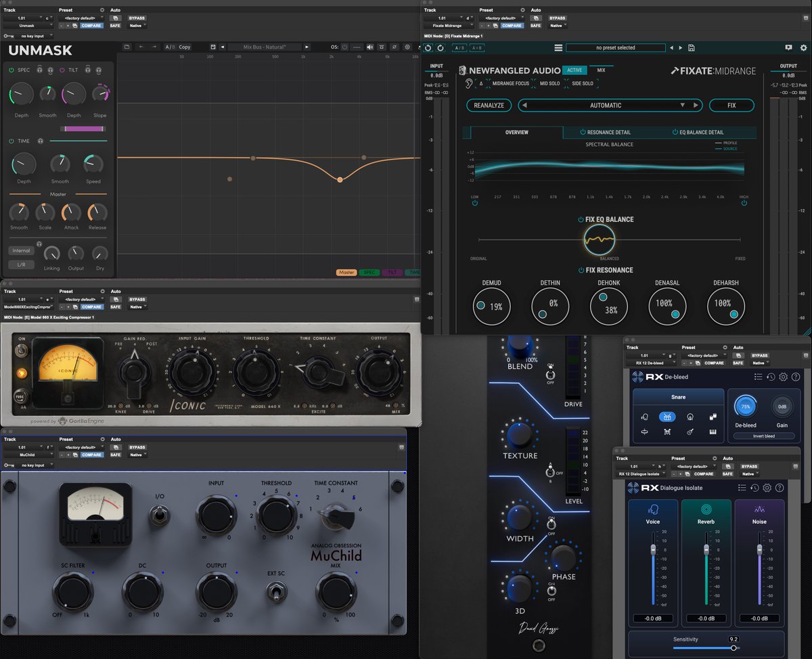Open RX Dialogue Isolate settings gear
Image resolution: width=812 pixels, height=659 pixels.
point(767,487)
